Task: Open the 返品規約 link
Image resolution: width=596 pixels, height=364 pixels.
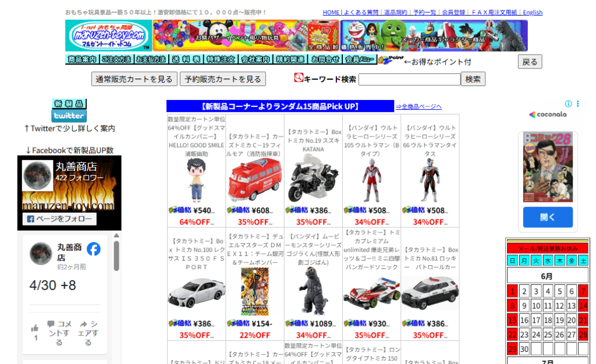Action: pos(396,13)
